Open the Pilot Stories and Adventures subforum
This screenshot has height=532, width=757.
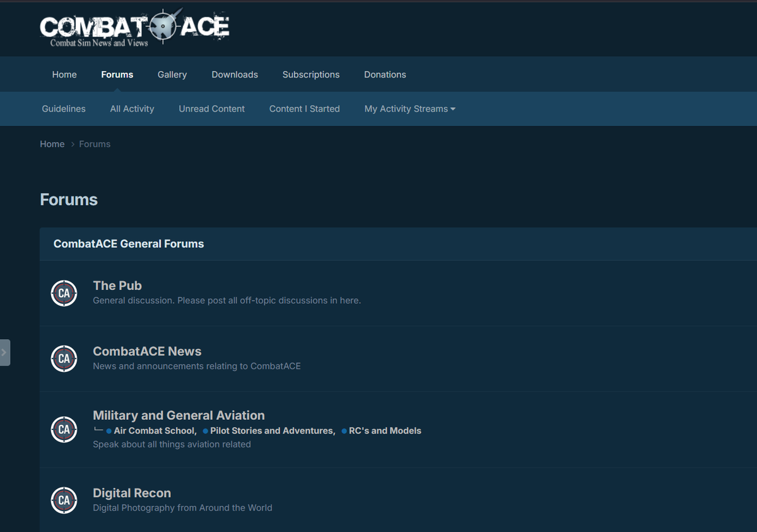tap(272, 431)
